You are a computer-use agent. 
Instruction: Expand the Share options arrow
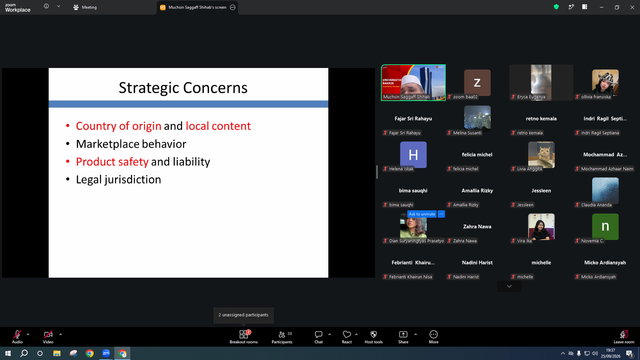coord(416,334)
